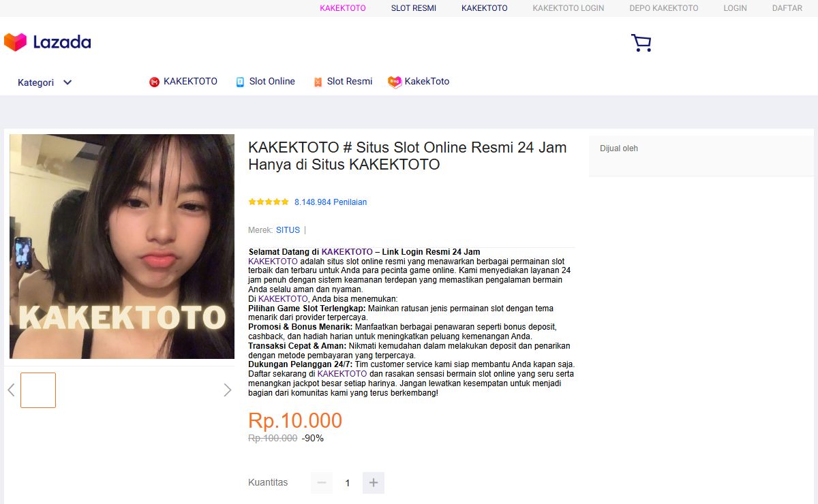Click DAFTAR in the top bar
Image resolution: width=818 pixels, height=504 pixels.
[787, 8]
